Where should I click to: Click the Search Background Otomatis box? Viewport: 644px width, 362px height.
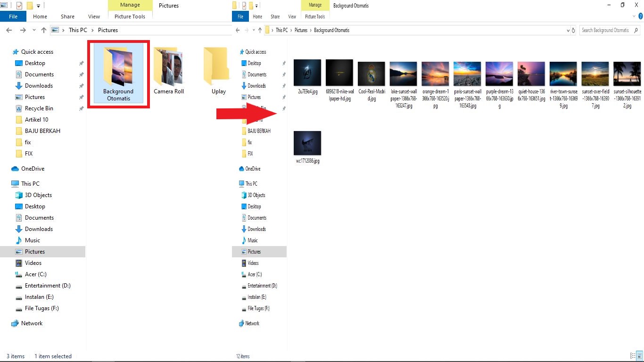(609, 30)
